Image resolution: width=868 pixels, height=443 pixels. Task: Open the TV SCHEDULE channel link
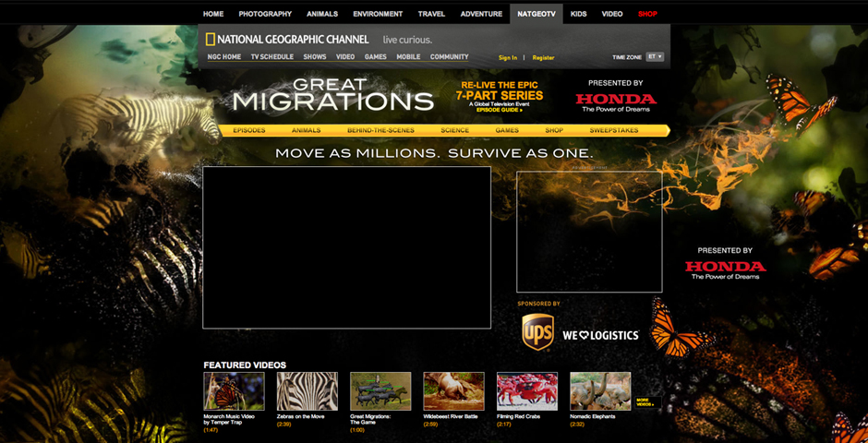pos(271,57)
